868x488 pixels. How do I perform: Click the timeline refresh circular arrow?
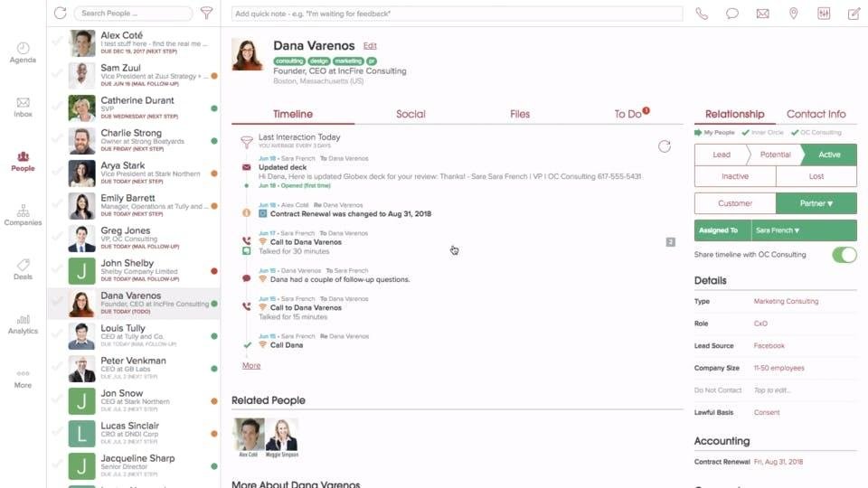pos(665,146)
